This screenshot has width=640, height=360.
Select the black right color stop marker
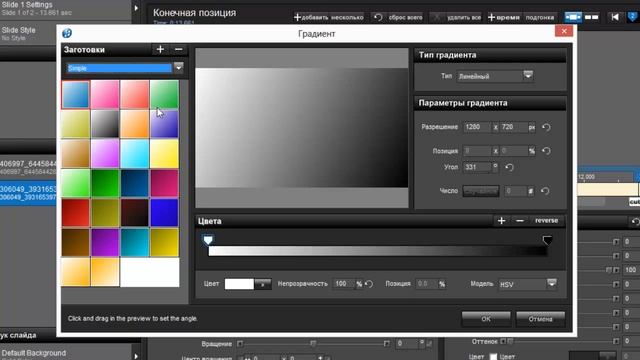[547, 240]
